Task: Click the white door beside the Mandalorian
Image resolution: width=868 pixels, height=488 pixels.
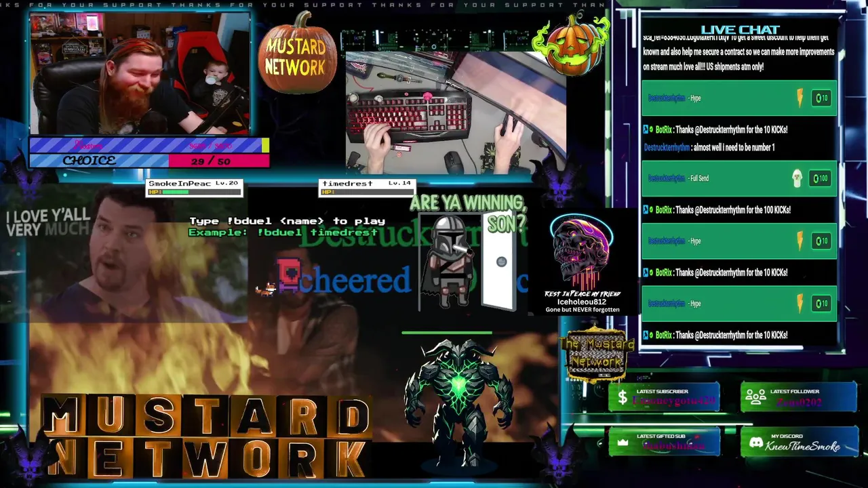Action: (500, 262)
